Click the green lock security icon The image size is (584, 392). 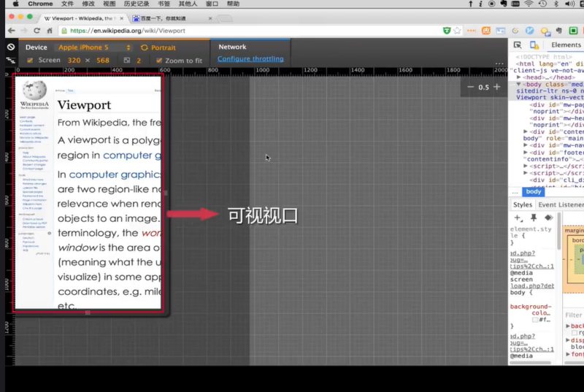(x=64, y=31)
